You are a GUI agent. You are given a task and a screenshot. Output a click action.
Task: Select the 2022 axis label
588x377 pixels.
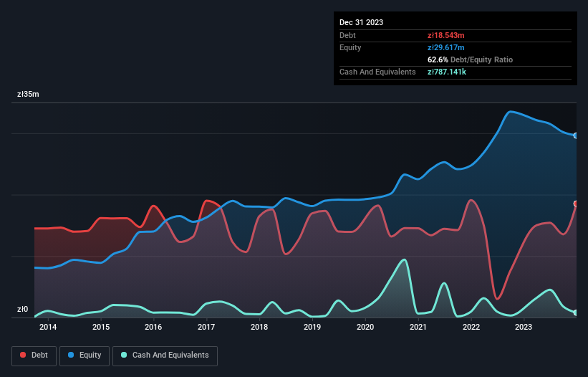tap(471, 328)
